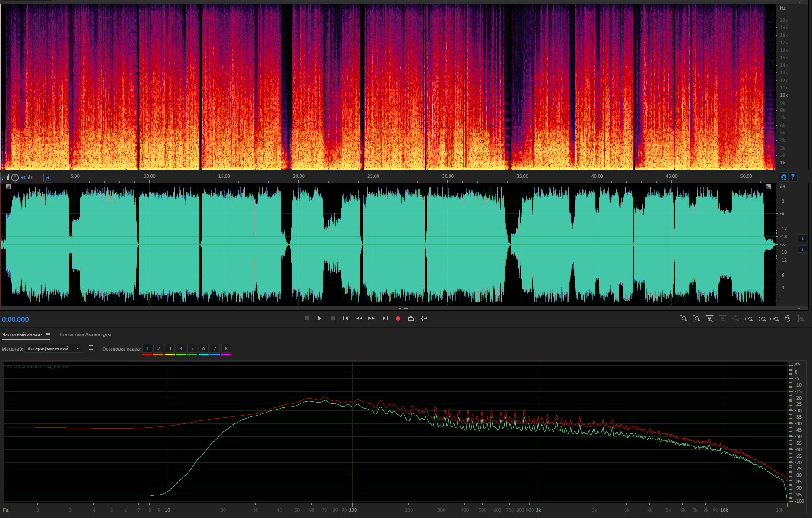The height and width of the screenshot is (518, 812).
Task: Click the Hz label on the spectrogram scale
Action: 783,8
